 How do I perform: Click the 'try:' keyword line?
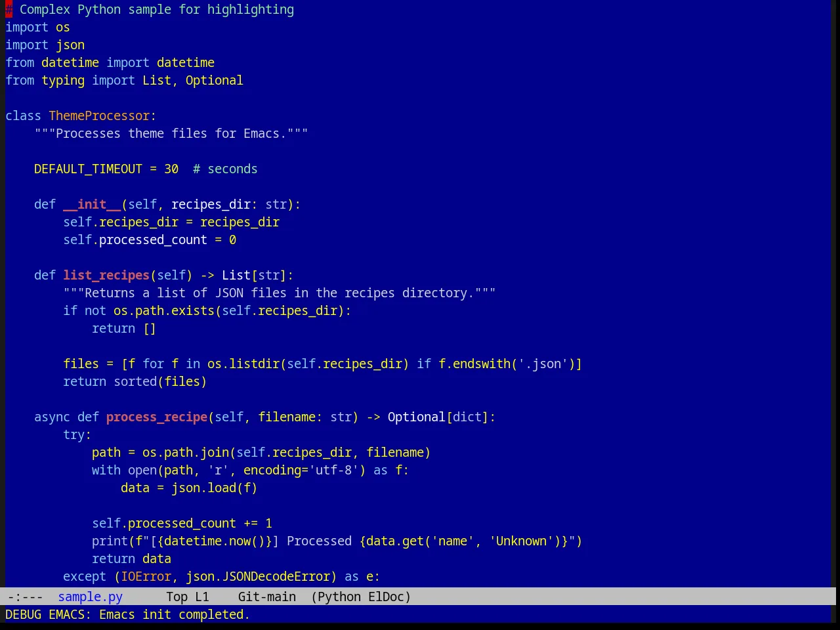click(x=77, y=434)
